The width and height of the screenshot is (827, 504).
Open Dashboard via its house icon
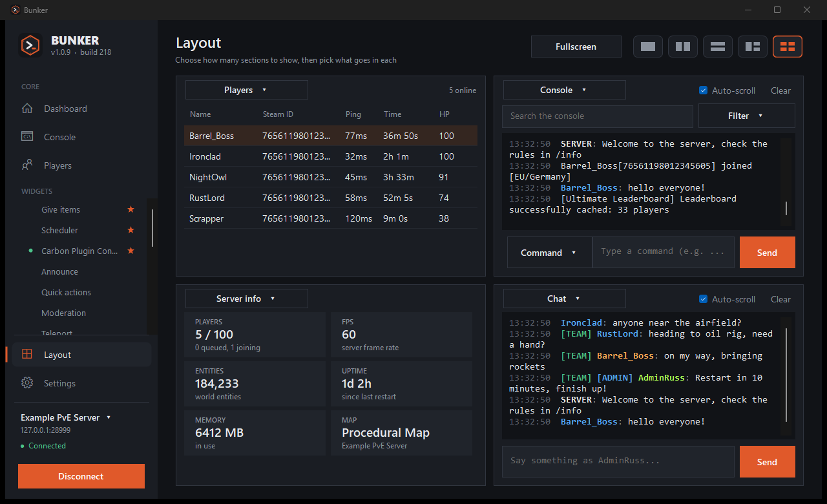27,109
